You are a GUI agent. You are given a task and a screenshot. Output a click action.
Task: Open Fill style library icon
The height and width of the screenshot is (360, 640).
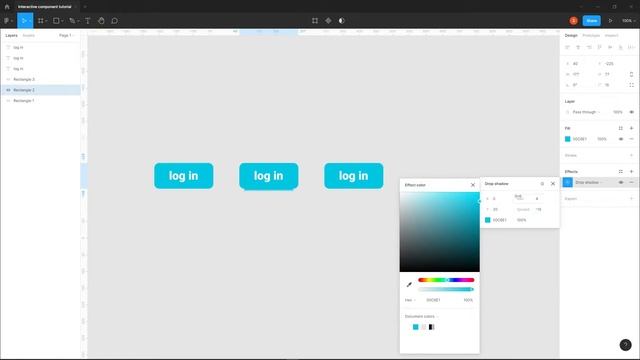[621, 128]
